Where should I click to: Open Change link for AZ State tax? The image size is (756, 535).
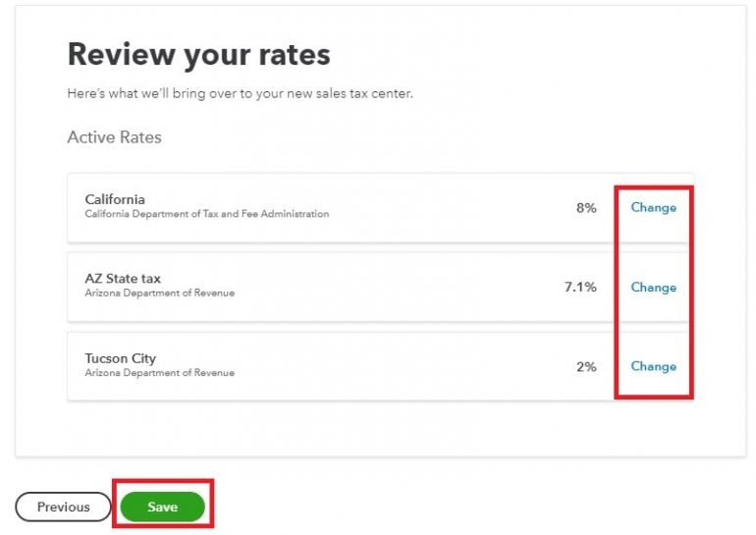point(653,288)
